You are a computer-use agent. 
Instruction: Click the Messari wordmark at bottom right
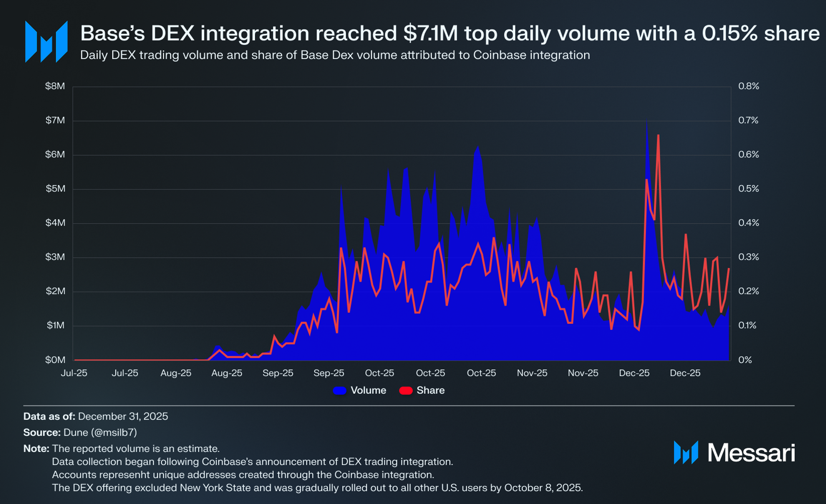coord(751,453)
